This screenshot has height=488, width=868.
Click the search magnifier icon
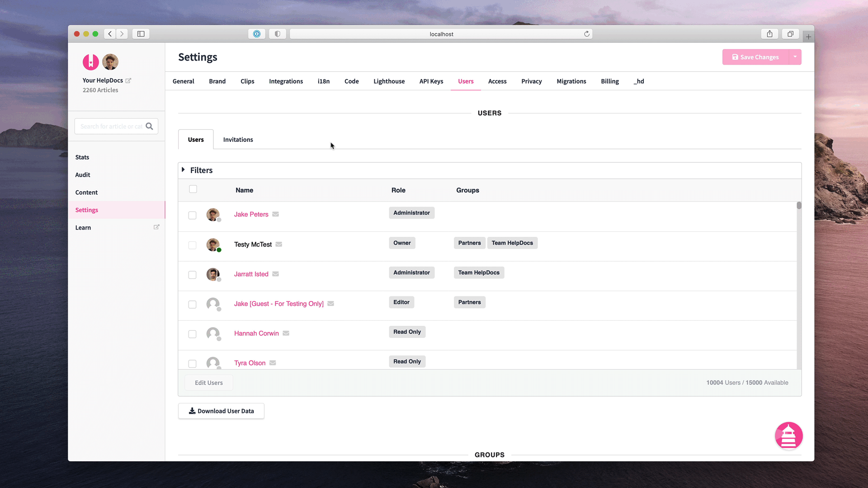[x=149, y=126]
